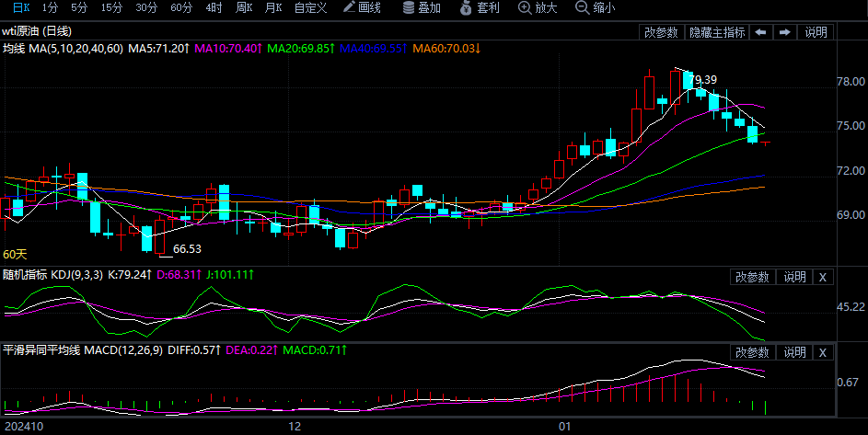Open the 套利 arbitrage tool

click(x=479, y=7)
